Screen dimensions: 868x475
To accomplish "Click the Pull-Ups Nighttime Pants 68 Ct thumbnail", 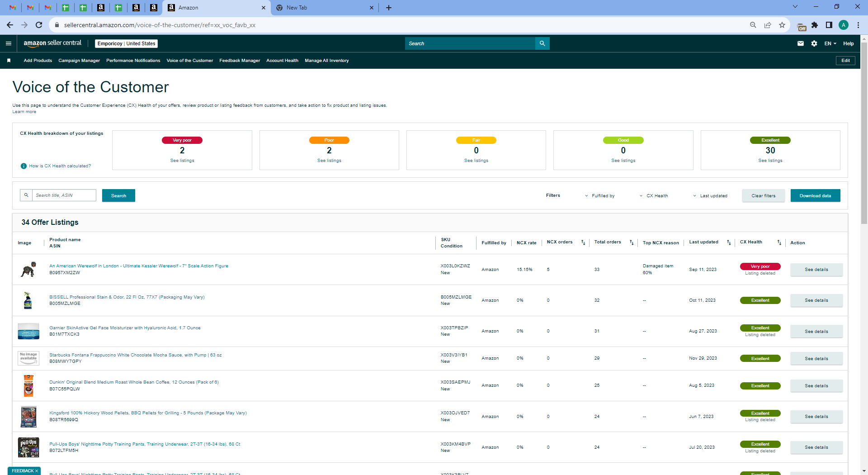I will click(x=28, y=447).
